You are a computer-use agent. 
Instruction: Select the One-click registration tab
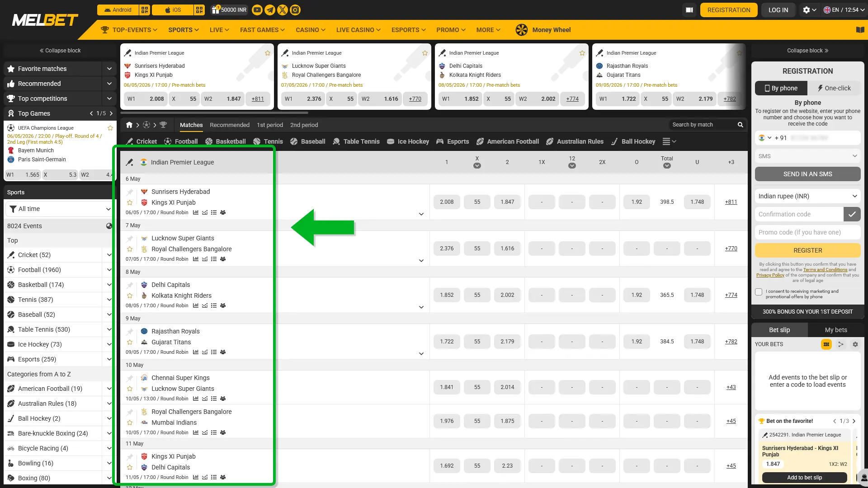(834, 88)
